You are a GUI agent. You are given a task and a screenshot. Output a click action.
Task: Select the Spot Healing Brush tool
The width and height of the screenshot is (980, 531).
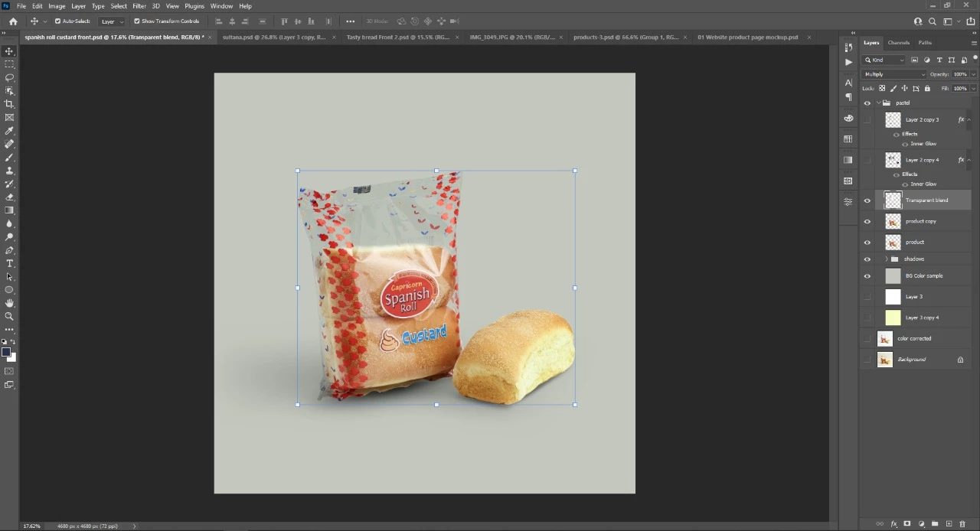point(9,144)
